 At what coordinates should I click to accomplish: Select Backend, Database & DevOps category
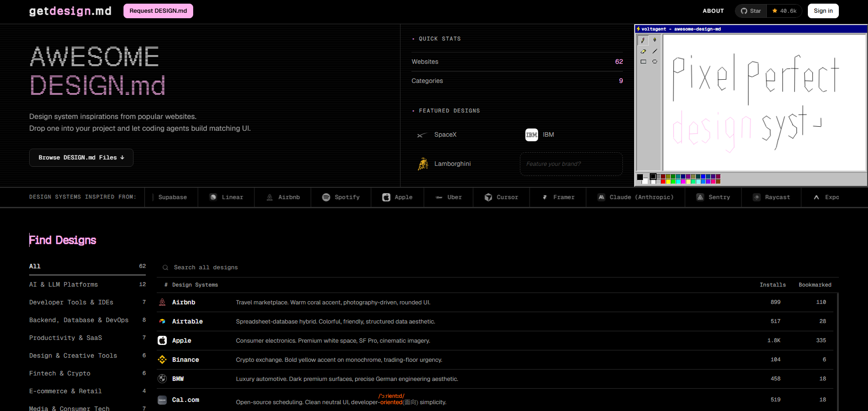click(87, 320)
